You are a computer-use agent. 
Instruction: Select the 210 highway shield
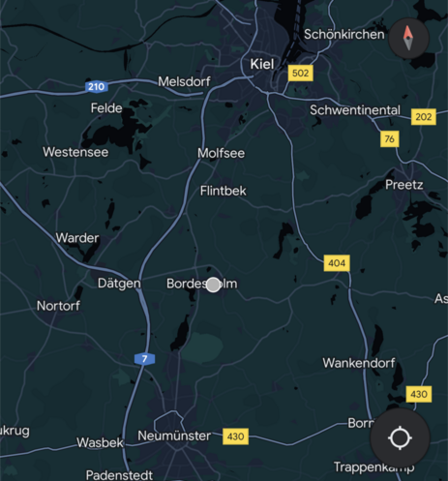point(97,86)
